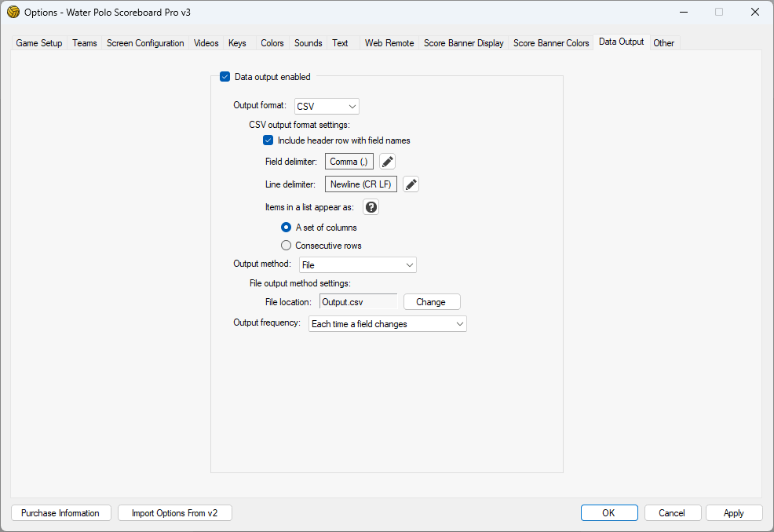The height and width of the screenshot is (532, 774).
Task: Choose A set of columns radio option
Action: [287, 228]
